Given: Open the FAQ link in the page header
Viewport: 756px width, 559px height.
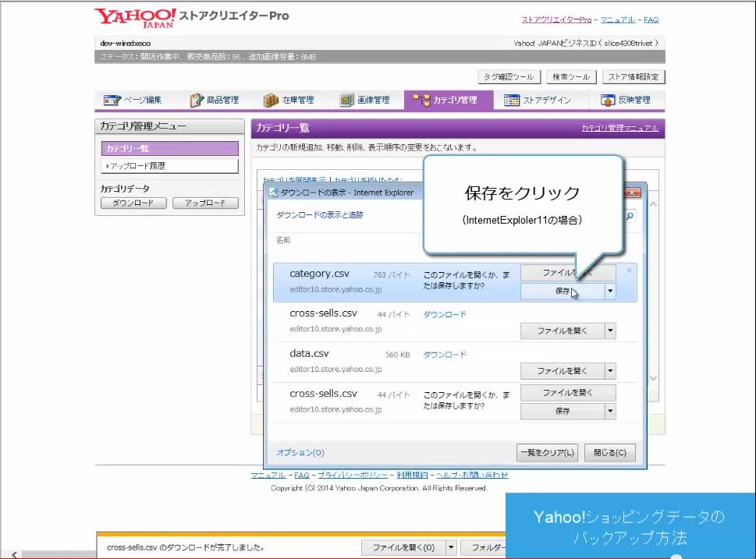Looking at the screenshot, I should (651, 19).
